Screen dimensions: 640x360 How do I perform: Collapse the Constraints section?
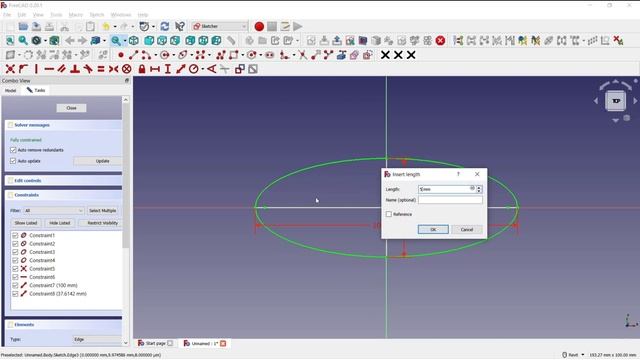point(64,195)
